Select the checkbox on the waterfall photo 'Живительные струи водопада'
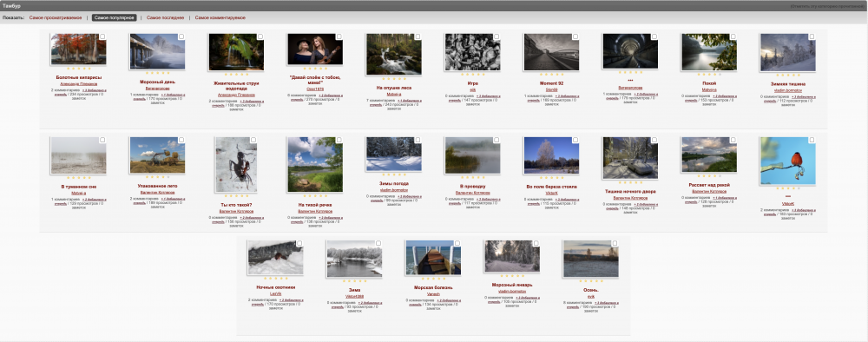The image size is (868, 342). click(260, 36)
